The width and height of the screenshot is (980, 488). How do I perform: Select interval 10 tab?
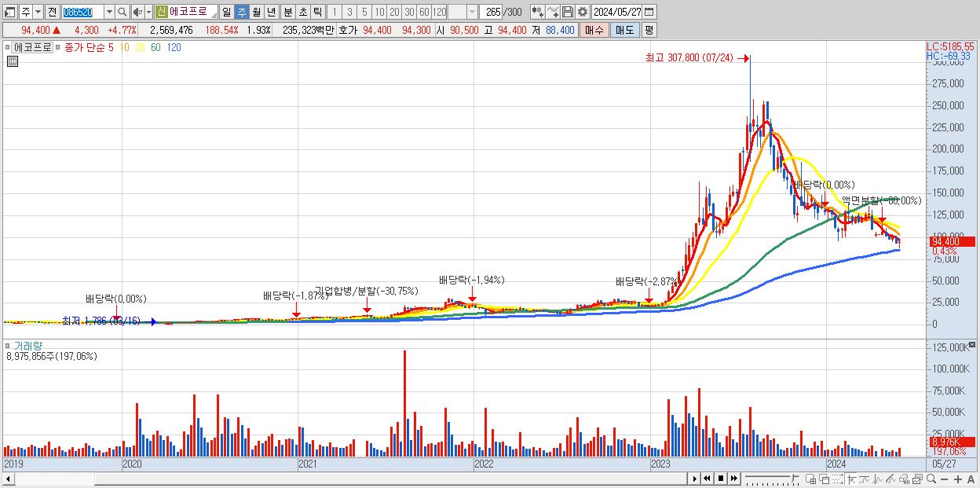click(x=379, y=13)
